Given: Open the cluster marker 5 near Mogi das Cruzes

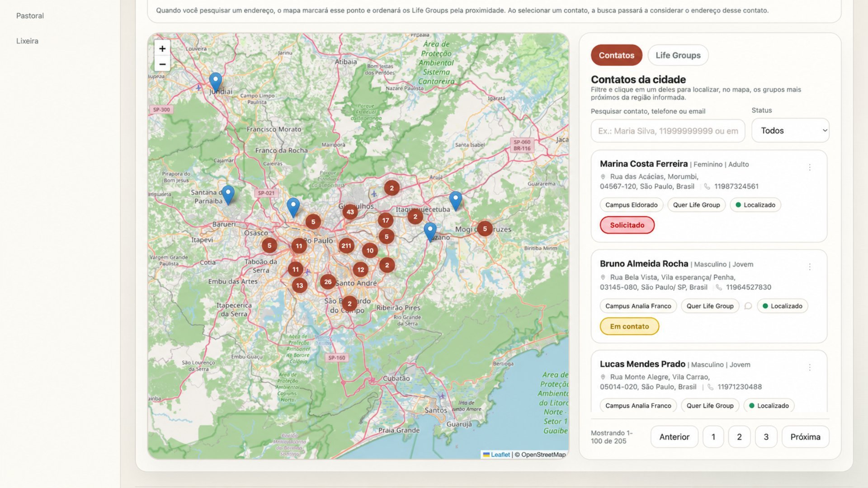Looking at the screenshot, I should pos(485,229).
